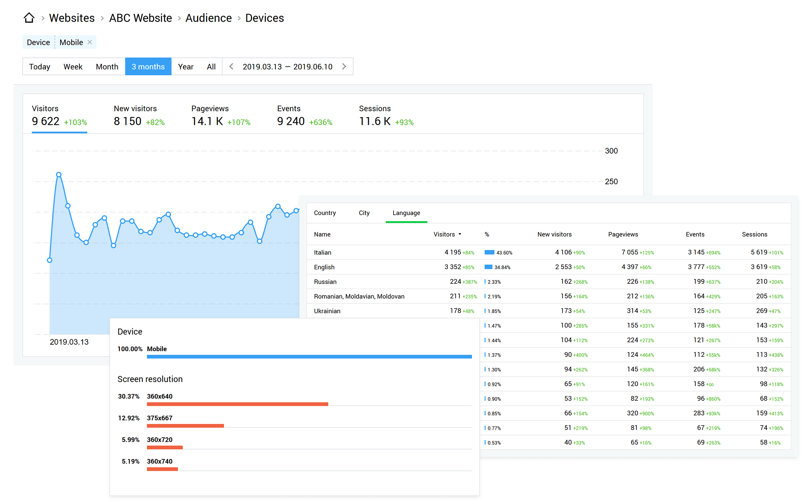Select the Visitors metric underline indicator
This screenshot has height=504, width=812.
58,132
